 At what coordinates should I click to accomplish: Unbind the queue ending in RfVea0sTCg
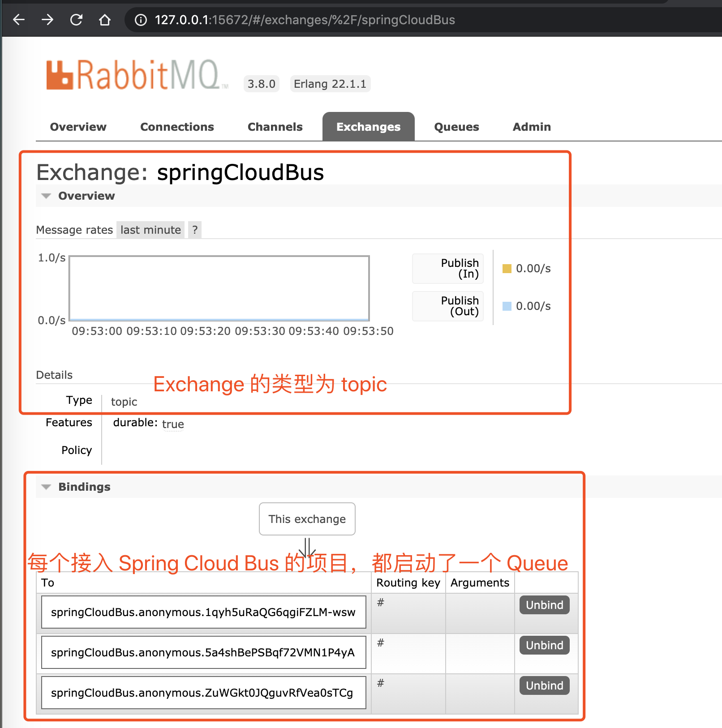[545, 685]
